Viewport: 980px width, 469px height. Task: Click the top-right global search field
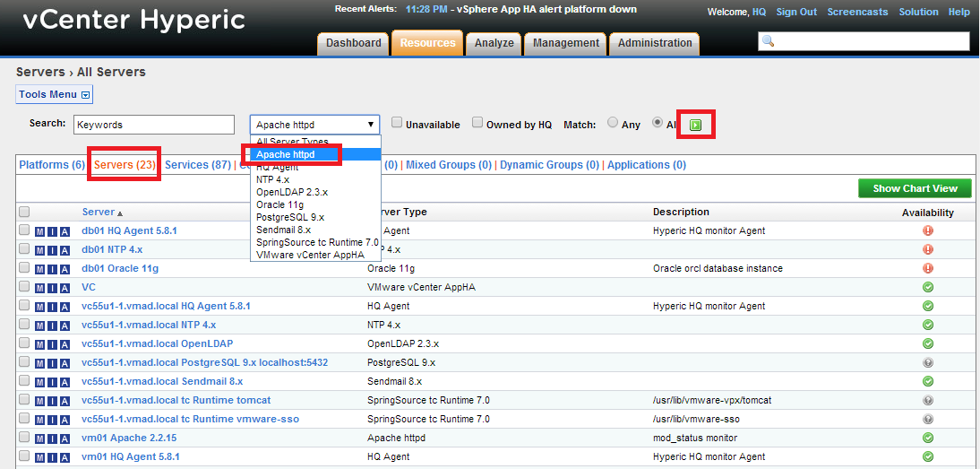(864, 41)
